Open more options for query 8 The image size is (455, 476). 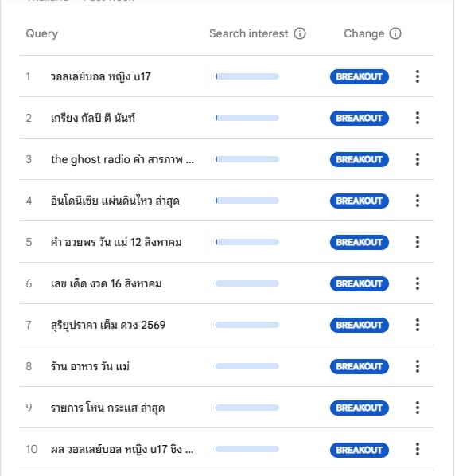point(418,366)
